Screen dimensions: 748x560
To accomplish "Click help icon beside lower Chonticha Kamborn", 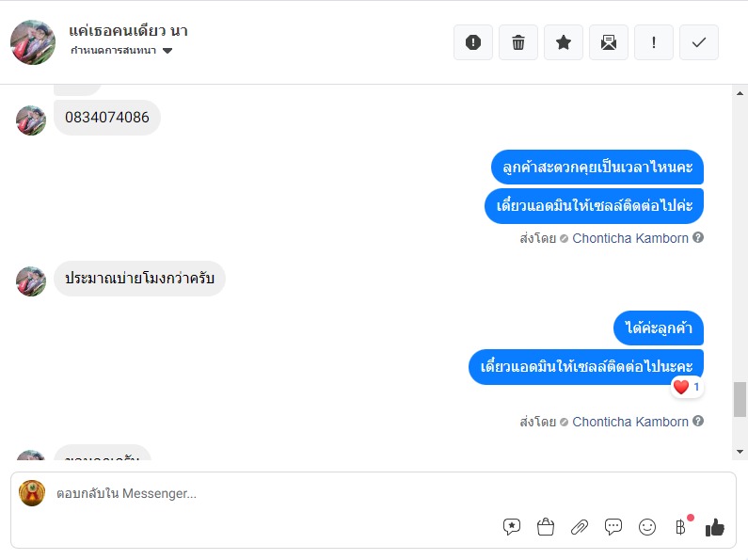I will click(698, 421).
